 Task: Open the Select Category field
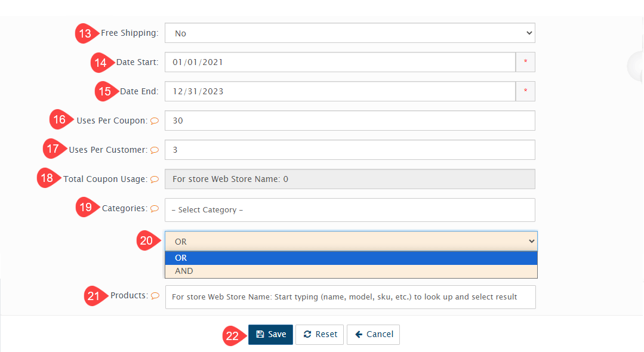pyautogui.click(x=350, y=210)
